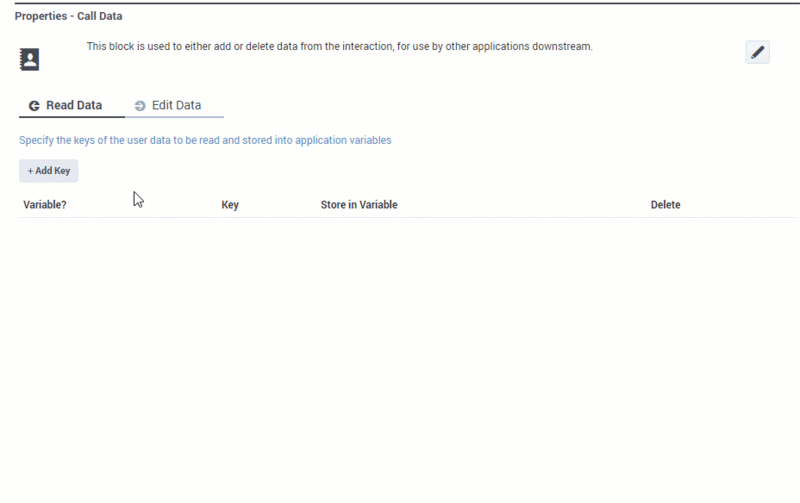Click the left-arrow icon beside Read Data
800x503 pixels.
click(34, 106)
